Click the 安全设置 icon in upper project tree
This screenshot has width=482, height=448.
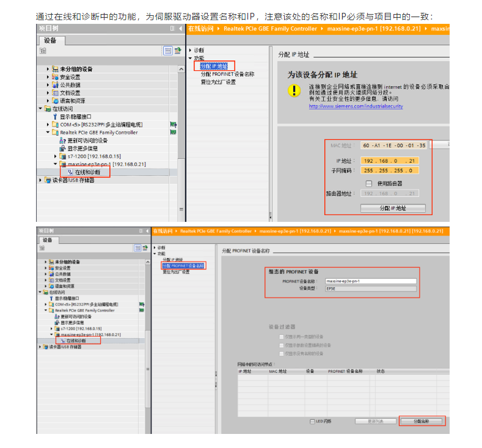(x=56, y=77)
